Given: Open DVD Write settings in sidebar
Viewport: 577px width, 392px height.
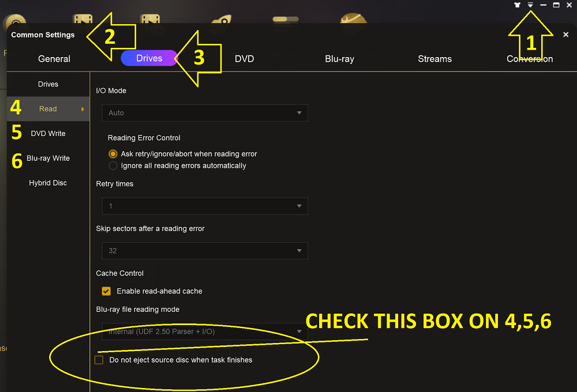Looking at the screenshot, I should pos(48,134).
